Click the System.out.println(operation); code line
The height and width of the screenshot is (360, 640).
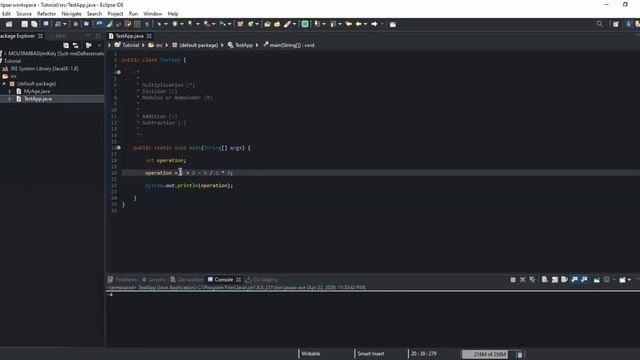point(189,186)
